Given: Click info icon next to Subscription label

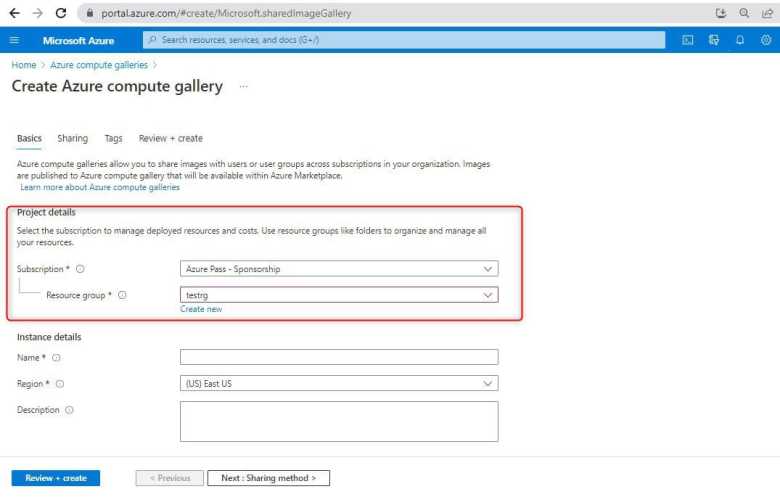Looking at the screenshot, I should (80, 269).
